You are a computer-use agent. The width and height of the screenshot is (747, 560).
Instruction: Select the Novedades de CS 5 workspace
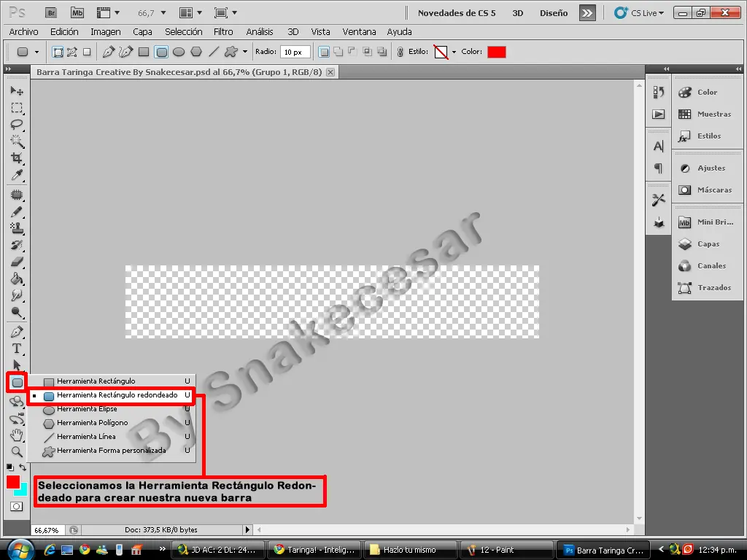pyautogui.click(x=457, y=13)
